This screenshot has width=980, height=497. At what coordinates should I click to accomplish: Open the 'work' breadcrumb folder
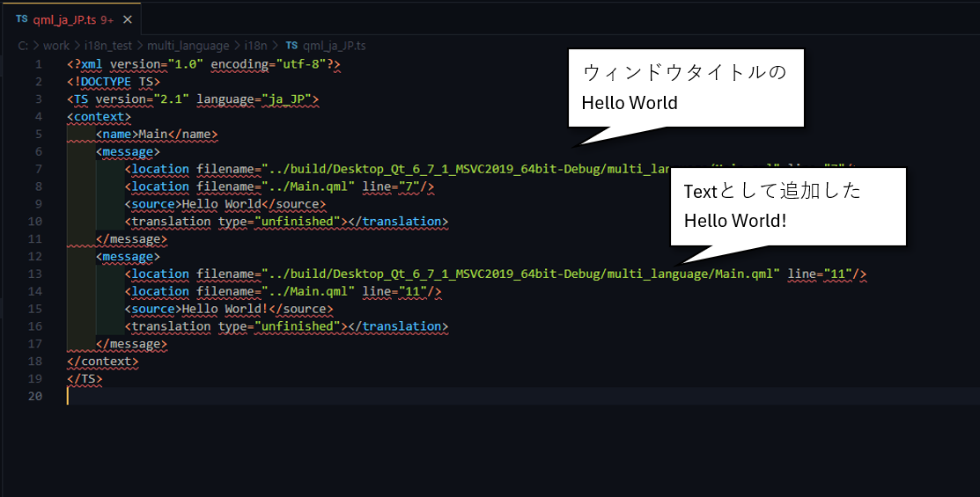56,46
